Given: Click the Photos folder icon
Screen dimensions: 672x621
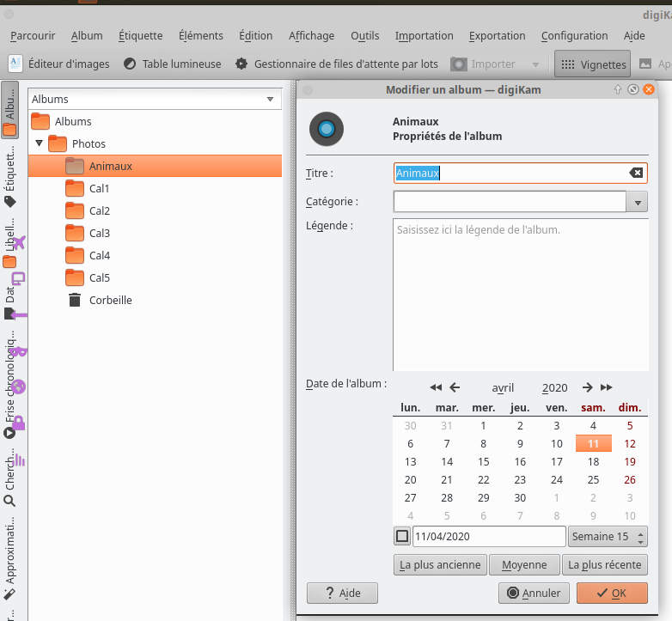Looking at the screenshot, I should click(58, 144).
